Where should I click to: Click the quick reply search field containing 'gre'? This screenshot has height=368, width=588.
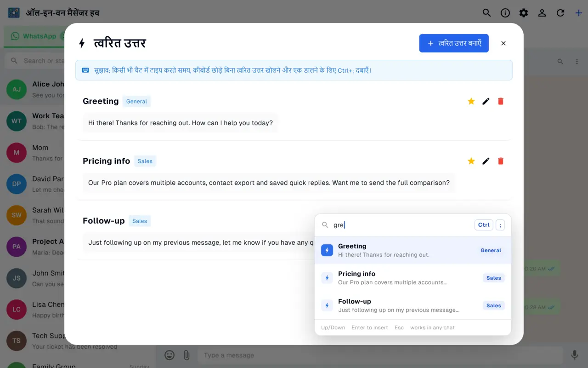400,225
